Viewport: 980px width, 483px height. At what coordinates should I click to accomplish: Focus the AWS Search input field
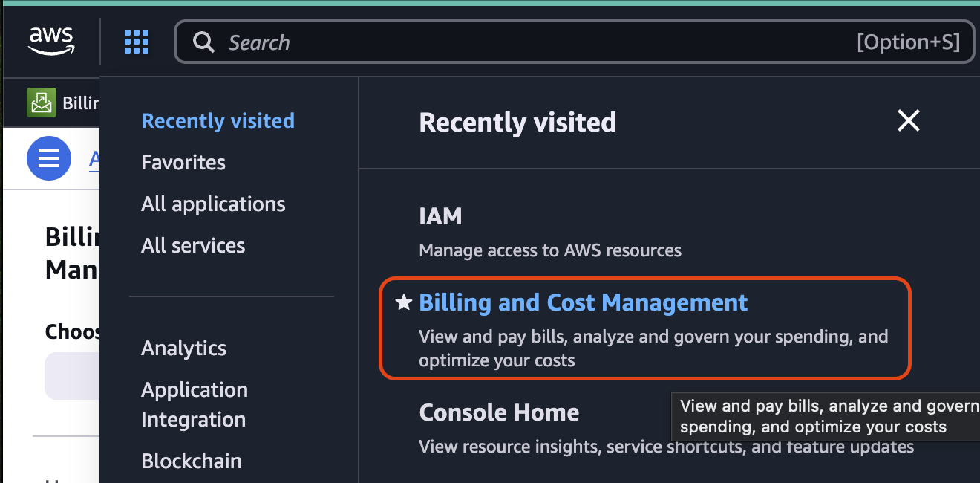tap(535, 42)
